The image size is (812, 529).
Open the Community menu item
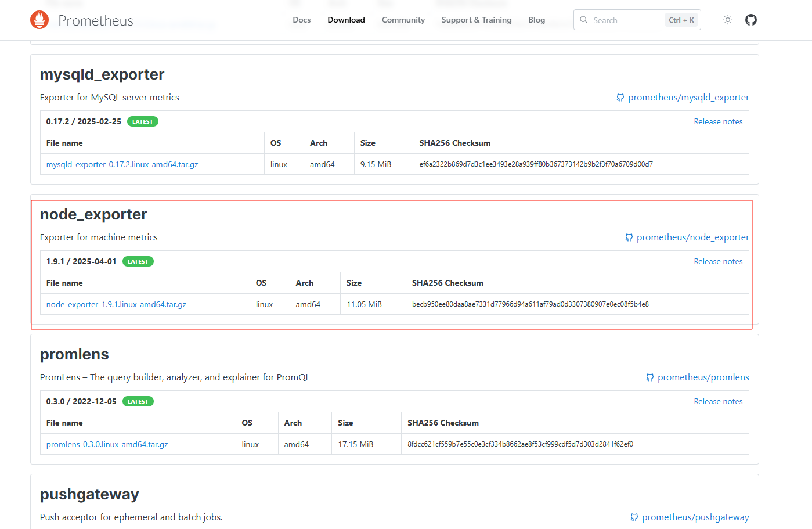(x=403, y=20)
